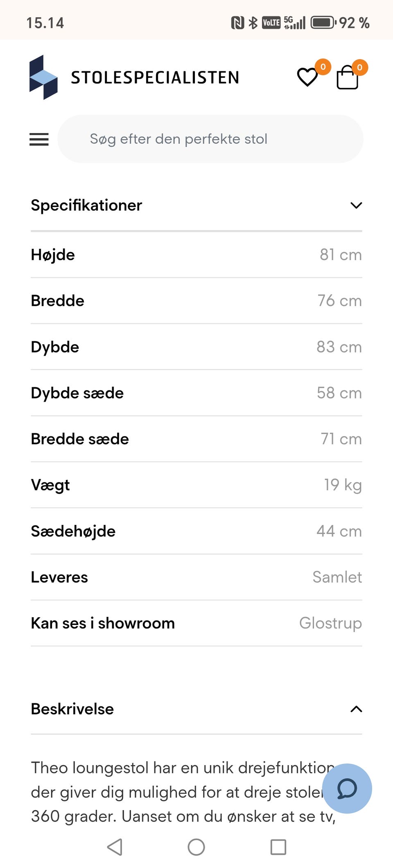Tap the cart count badge
Screen dimensions: 393x868
click(x=359, y=68)
